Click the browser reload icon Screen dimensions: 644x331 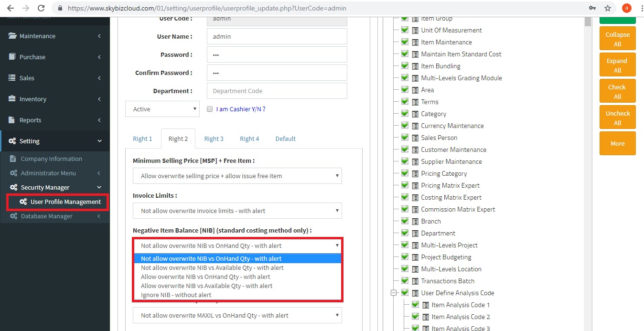(41, 8)
